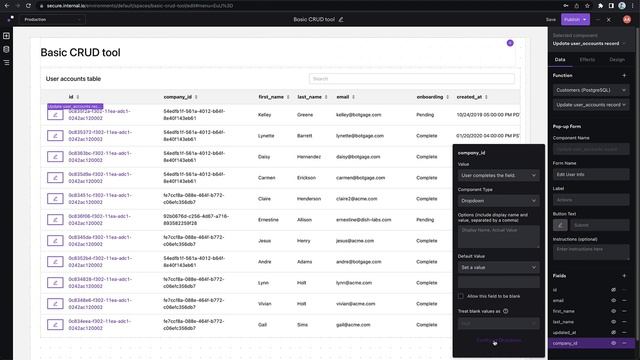This screenshot has height=360, width=640.
Task: Open the data sources database icon in sidebar
Action: (x=6, y=49)
